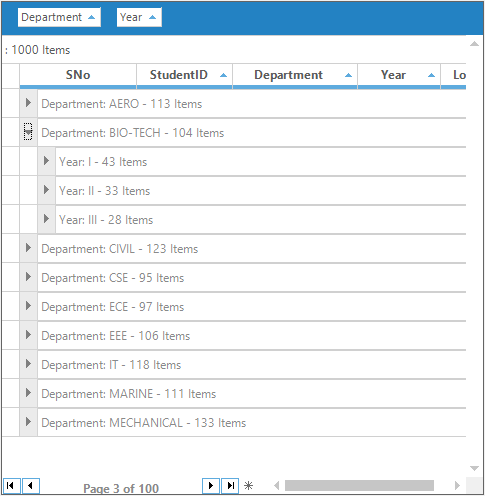Jump to the last page
The width and height of the screenshot is (485, 496).
coord(230,485)
